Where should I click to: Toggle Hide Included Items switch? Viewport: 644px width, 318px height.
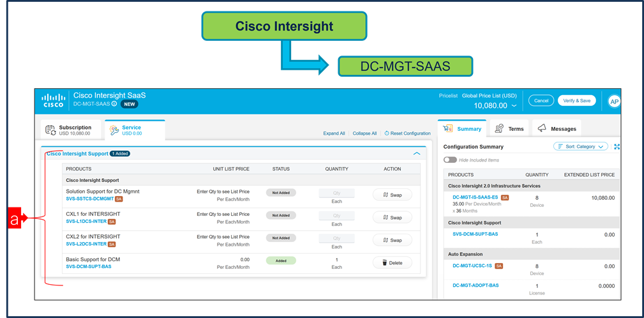click(x=450, y=160)
